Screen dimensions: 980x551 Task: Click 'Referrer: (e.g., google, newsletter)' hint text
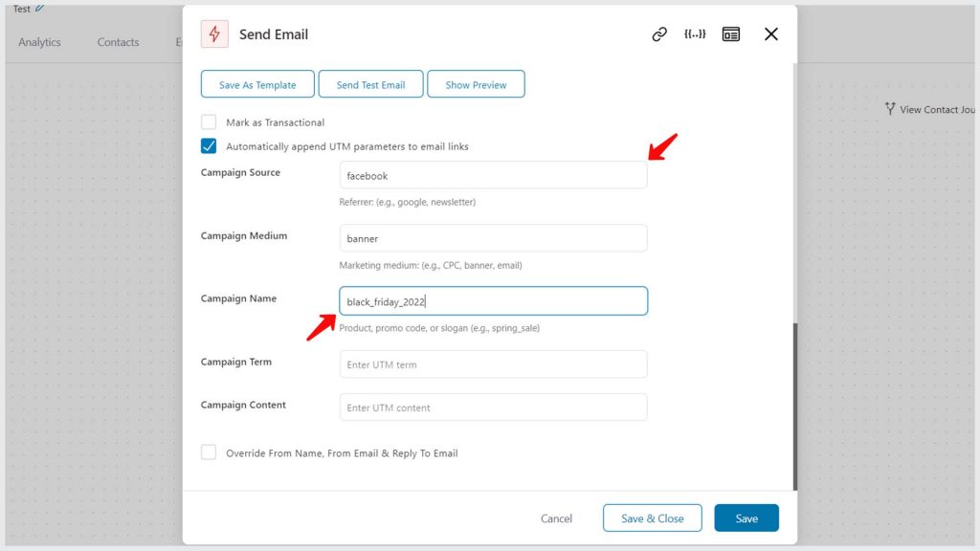point(408,203)
